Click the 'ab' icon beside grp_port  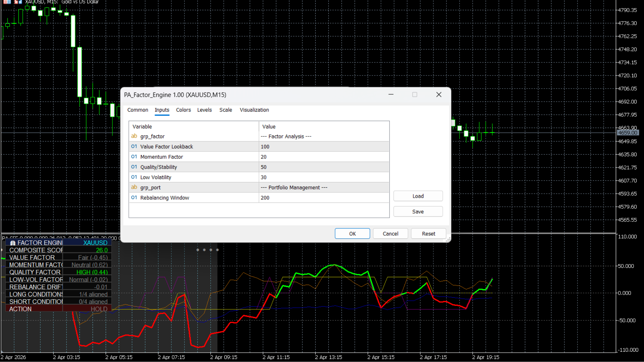coord(134,187)
